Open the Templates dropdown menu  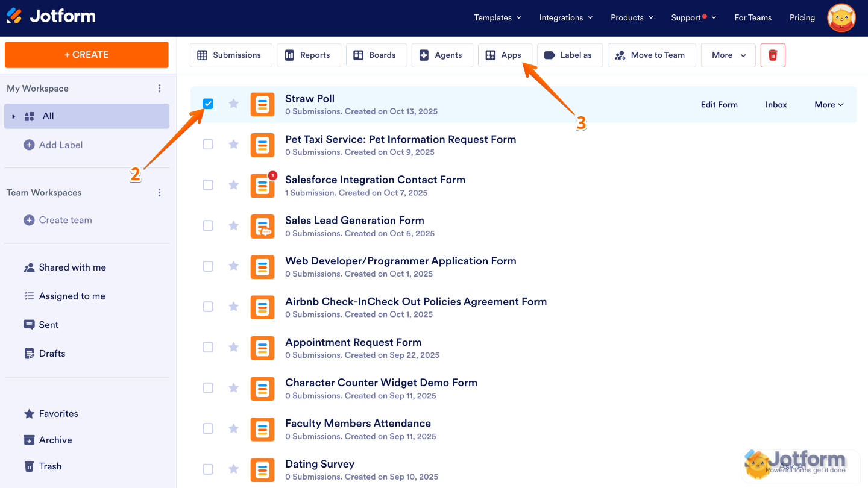(497, 18)
